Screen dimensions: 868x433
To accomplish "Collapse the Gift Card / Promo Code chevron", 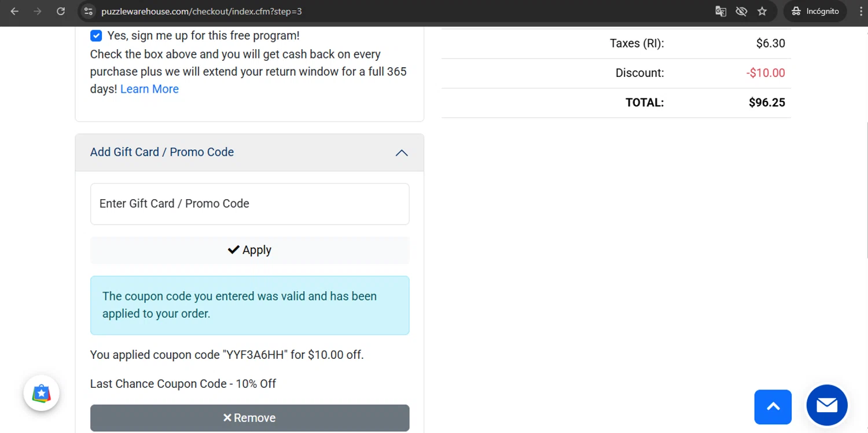I will pos(402,153).
